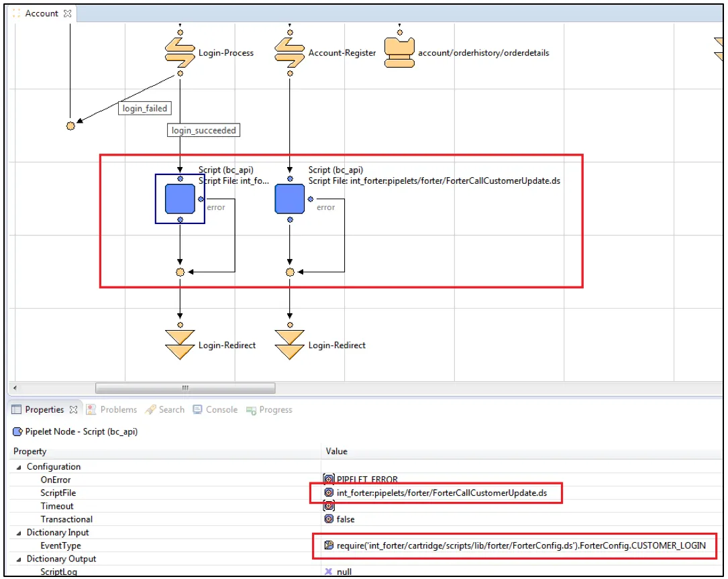Click the Login-Redirect jump node under Login-Process

180,345
